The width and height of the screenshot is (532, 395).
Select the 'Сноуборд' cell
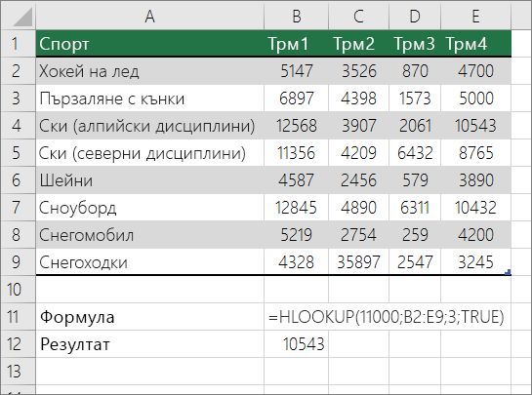[149, 208]
